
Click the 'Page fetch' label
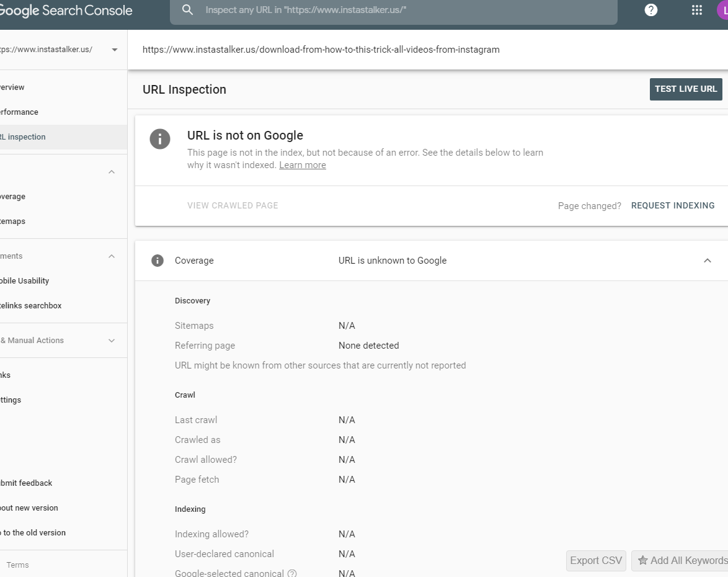pyautogui.click(x=197, y=480)
